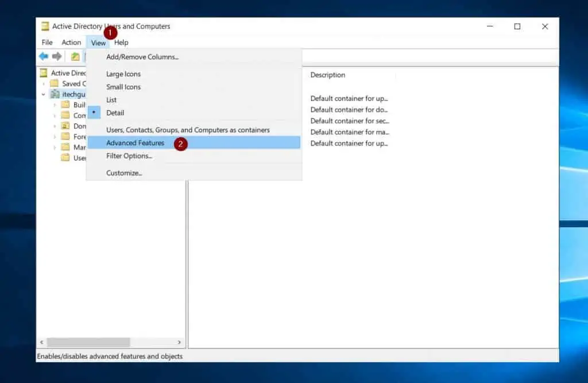Click the Active Directory root node icon
Screen dimensions: 588x383
click(44, 73)
